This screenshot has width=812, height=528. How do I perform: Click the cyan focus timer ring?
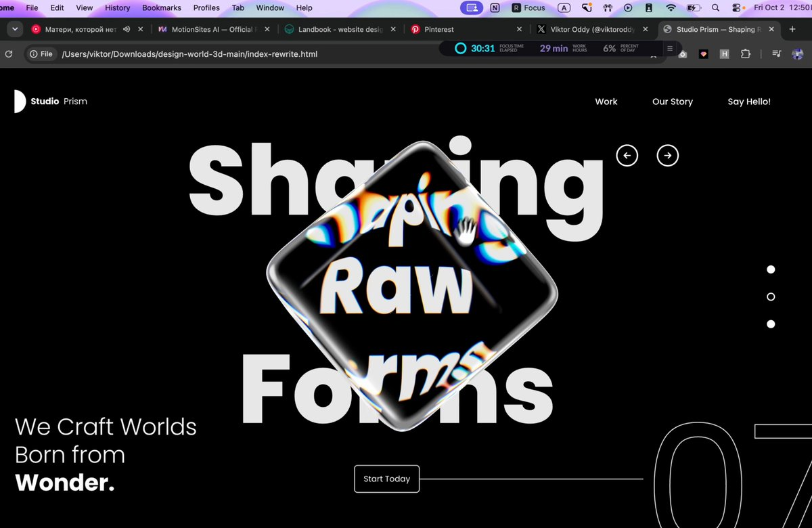(460, 49)
